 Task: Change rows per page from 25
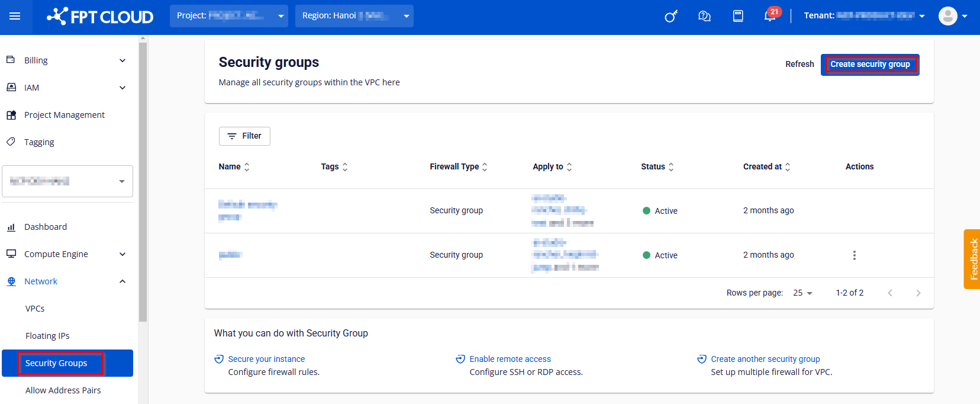point(803,293)
